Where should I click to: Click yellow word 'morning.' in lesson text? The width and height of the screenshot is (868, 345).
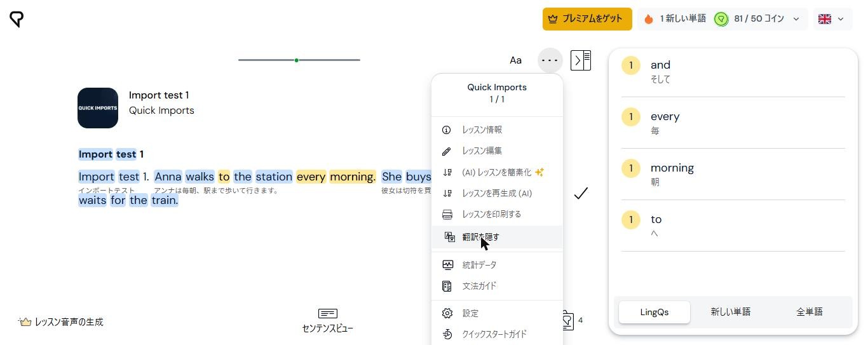353,177
